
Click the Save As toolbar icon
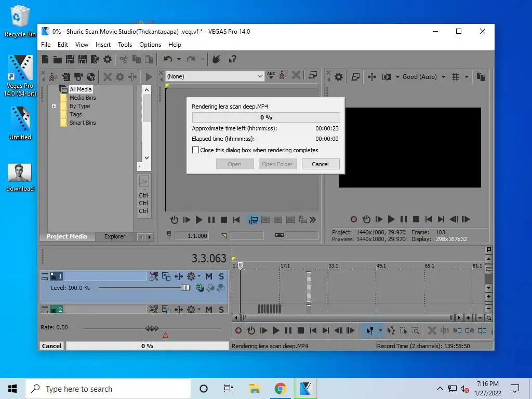tap(83, 59)
